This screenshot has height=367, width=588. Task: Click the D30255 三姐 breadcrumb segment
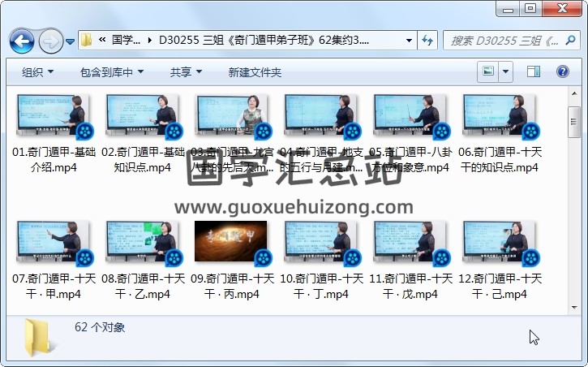coord(264,40)
